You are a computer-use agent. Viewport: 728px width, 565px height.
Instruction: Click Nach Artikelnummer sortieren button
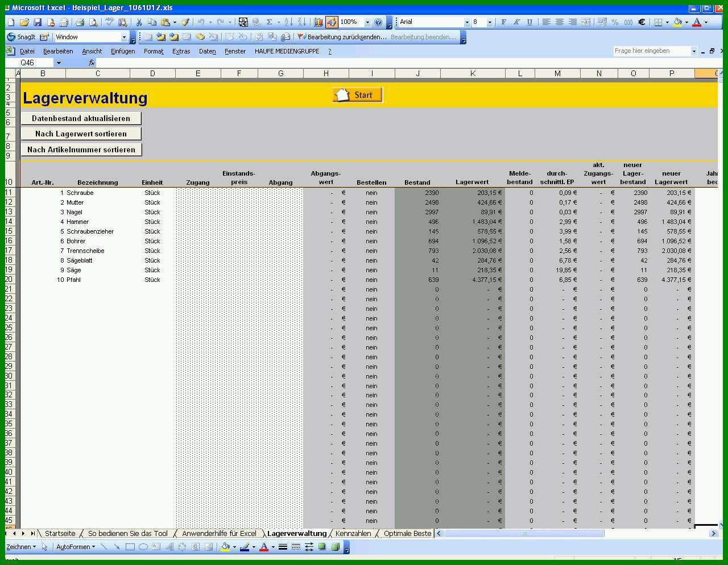[81, 149]
